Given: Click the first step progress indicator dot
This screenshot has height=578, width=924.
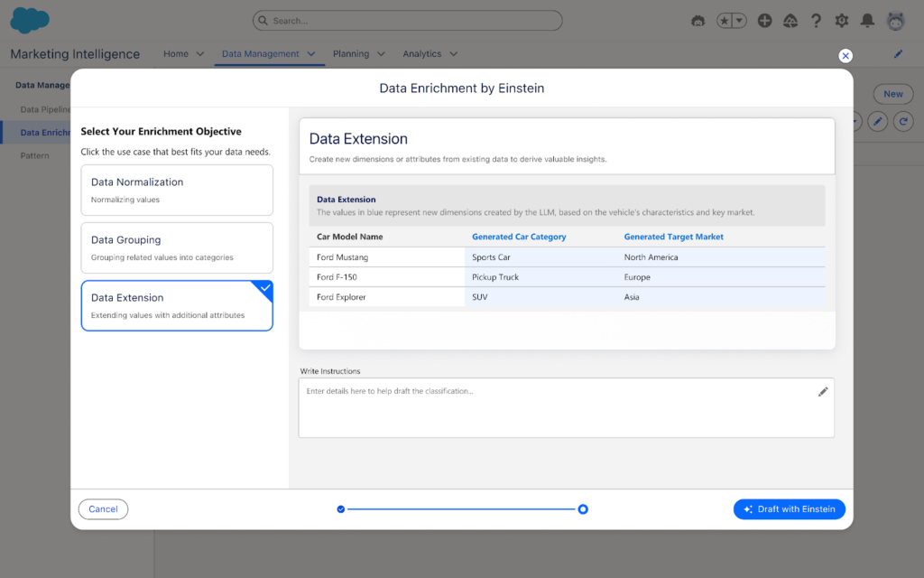Looking at the screenshot, I should 341,509.
